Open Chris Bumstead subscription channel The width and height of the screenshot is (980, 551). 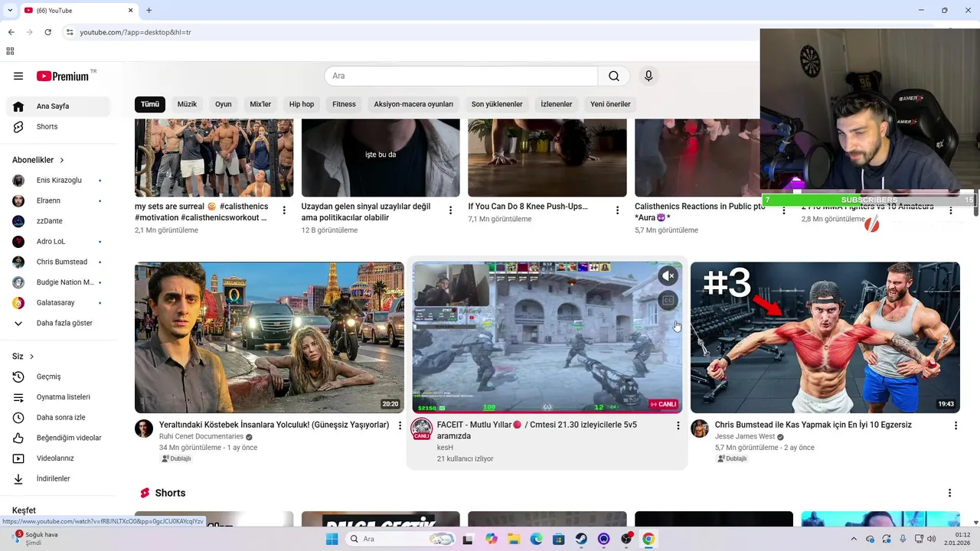pos(58,262)
